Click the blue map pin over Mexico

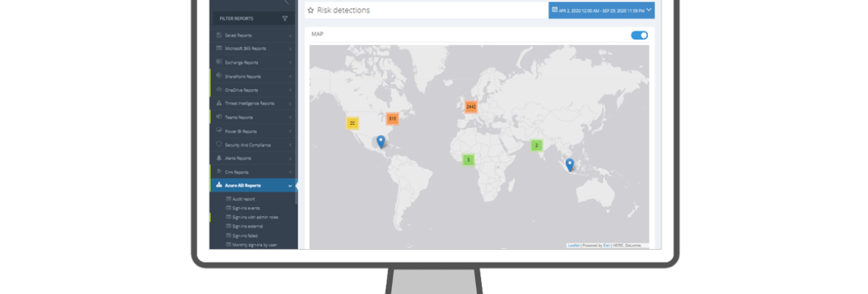pos(380,142)
